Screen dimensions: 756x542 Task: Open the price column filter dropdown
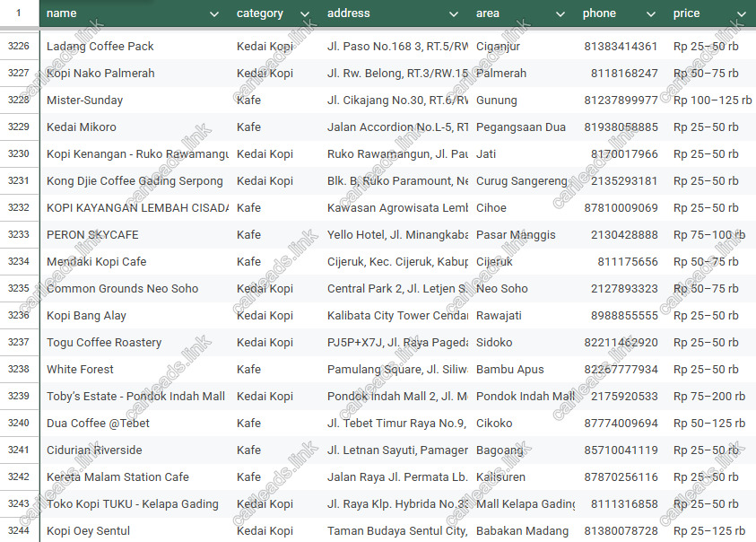point(742,14)
